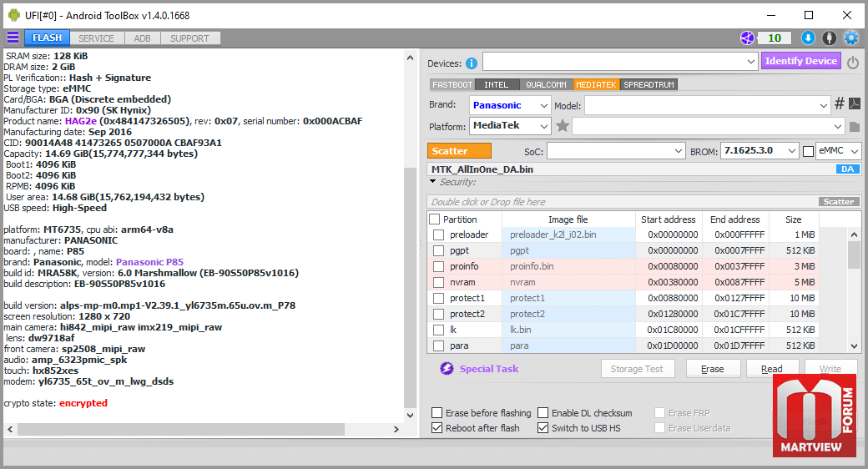868x469 pixels.
Task: Click the Android app icon in title bar
Action: tap(14, 15)
